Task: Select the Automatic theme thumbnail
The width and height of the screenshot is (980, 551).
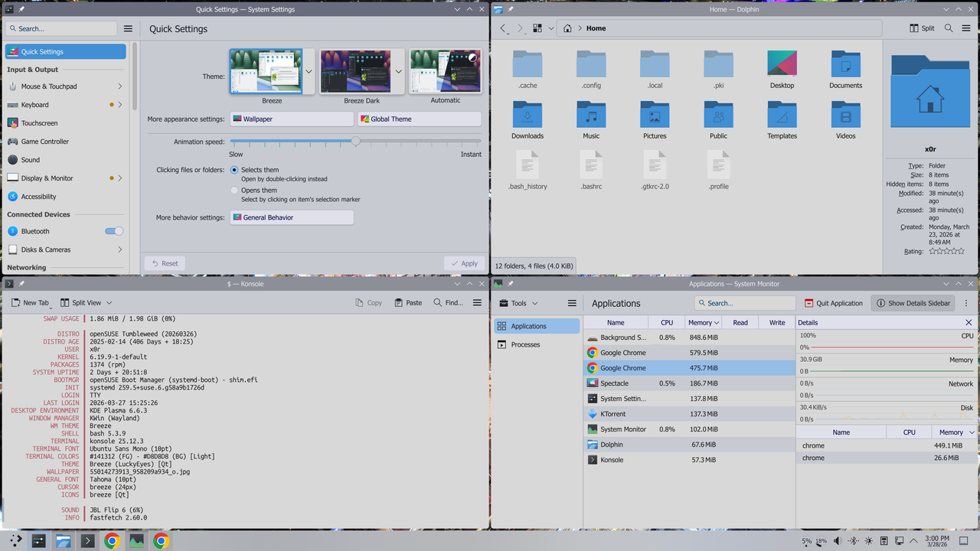Action: tap(445, 71)
